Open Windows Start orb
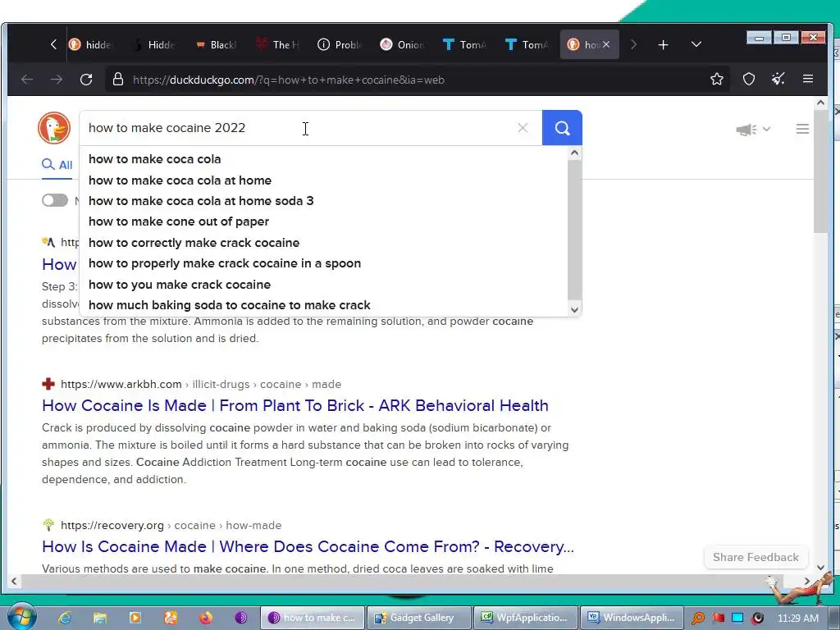The height and width of the screenshot is (630, 840). [21, 617]
